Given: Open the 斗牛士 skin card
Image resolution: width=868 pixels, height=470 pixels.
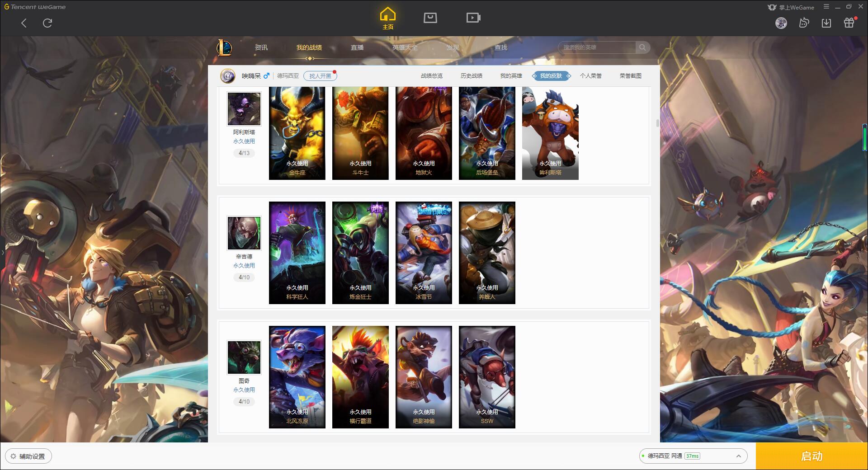Looking at the screenshot, I should pos(360,133).
